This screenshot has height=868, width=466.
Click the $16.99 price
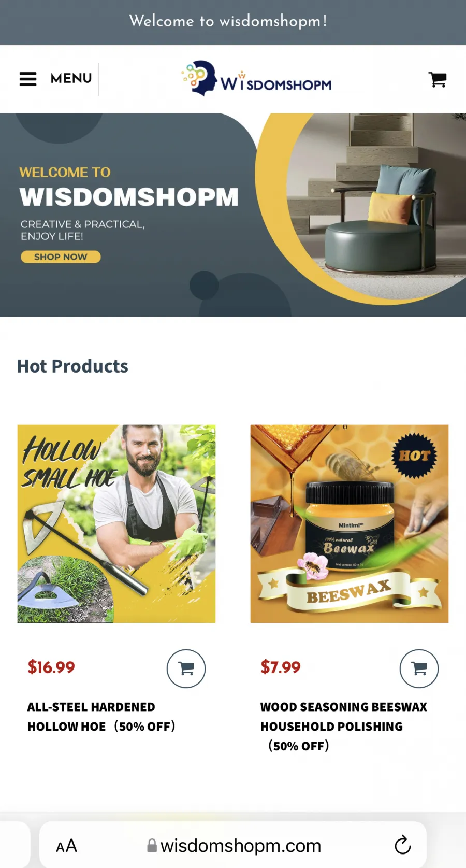click(x=51, y=667)
